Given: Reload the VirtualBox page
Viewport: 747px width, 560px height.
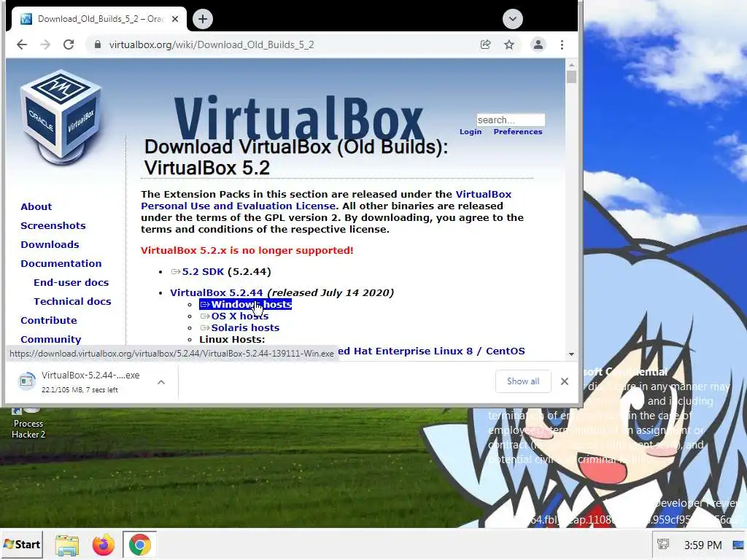Looking at the screenshot, I should (69, 44).
